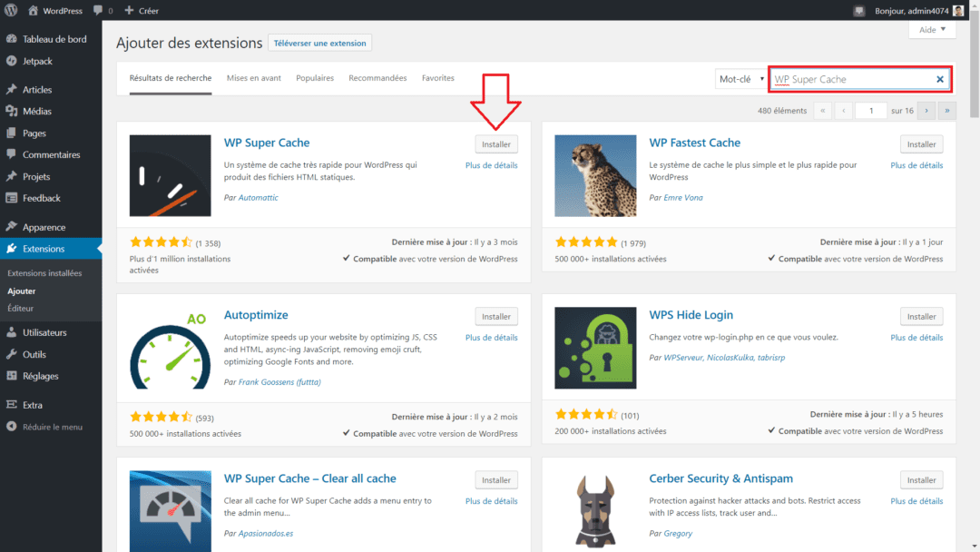Expand the Aide help panel
The width and height of the screenshot is (980, 552).
(x=932, y=29)
